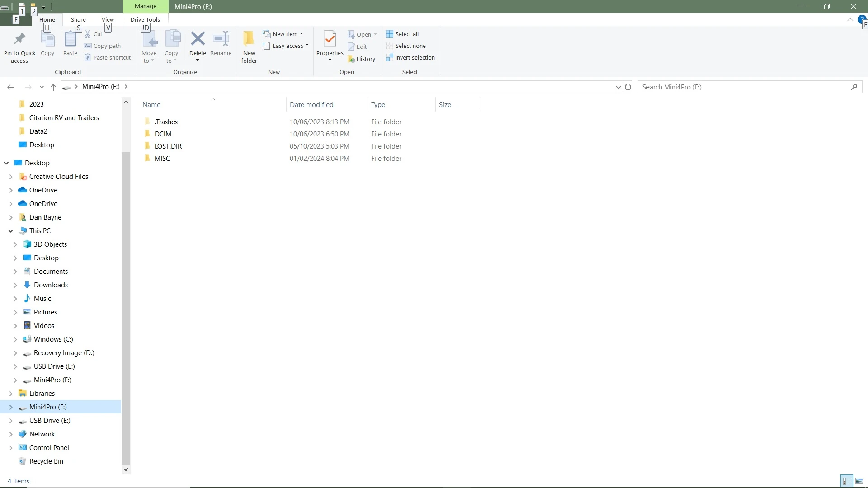868x488 pixels.
Task: Go up one folder level
Action: pyautogui.click(x=53, y=87)
